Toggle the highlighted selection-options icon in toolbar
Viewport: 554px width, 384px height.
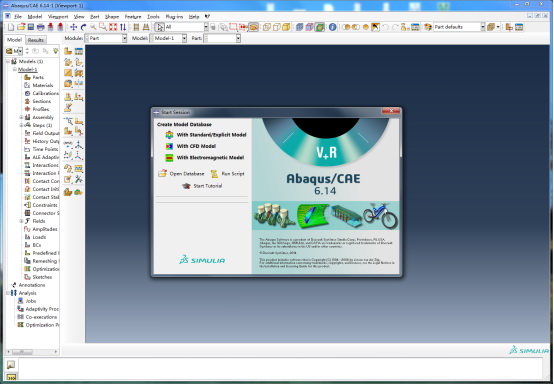[254, 27]
